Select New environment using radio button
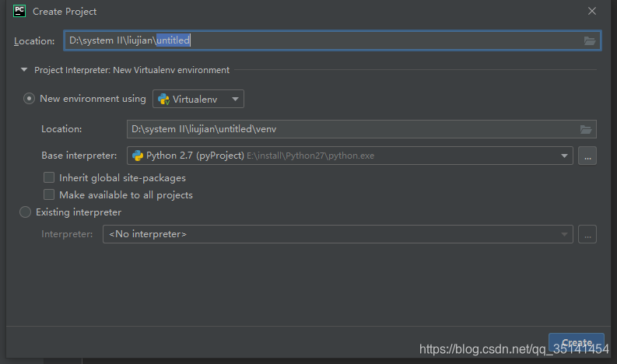This screenshot has width=617, height=364. 29,98
